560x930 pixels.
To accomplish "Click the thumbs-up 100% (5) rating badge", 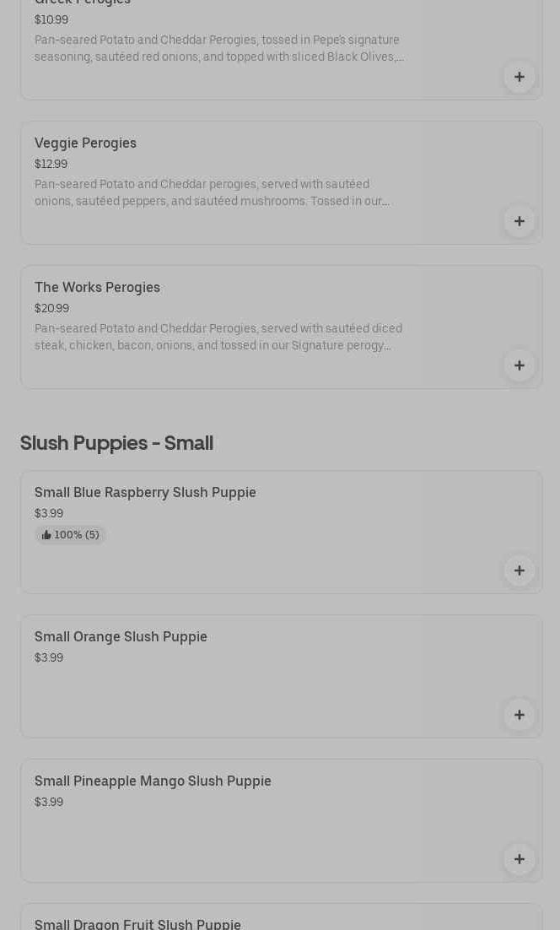I will click(x=71, y=535).
